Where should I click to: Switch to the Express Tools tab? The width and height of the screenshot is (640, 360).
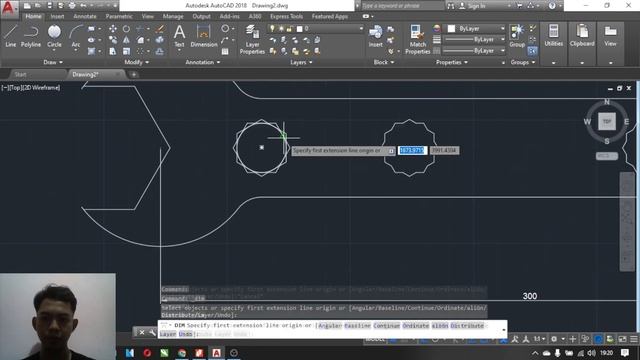286,16
